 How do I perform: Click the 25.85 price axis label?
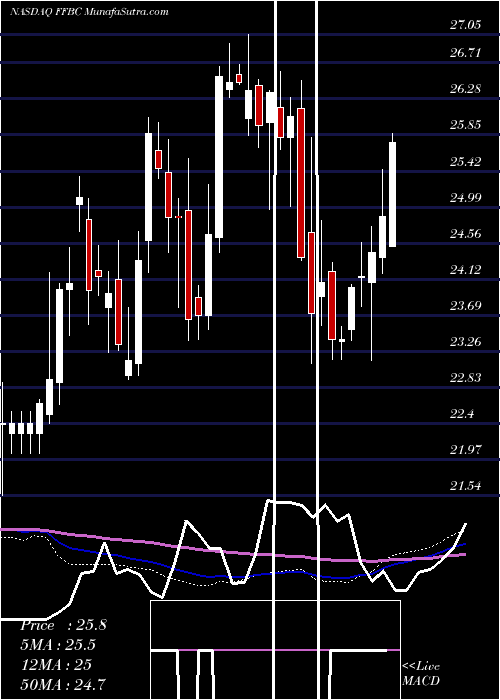tap(465, 125)
